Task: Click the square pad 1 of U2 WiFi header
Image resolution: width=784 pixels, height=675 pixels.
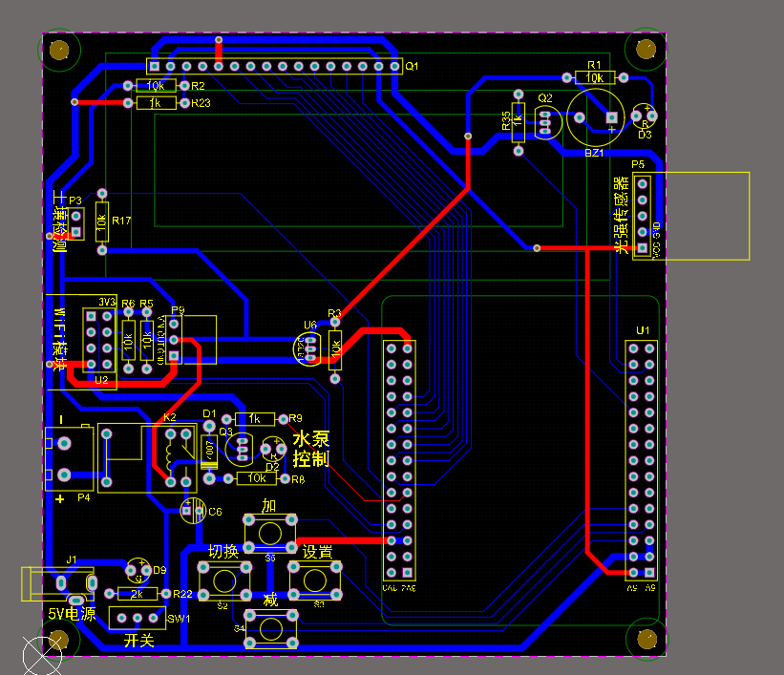Action: 91,317
